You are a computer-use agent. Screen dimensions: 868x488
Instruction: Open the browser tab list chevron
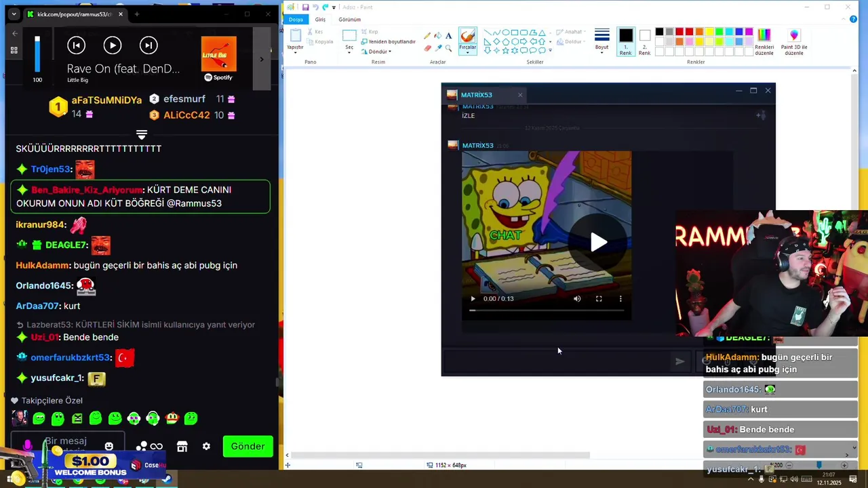pyautogui.click(x=14, y=14)
